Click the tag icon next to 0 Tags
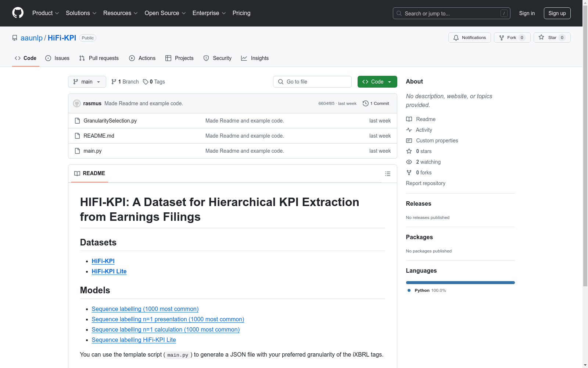This screenshot has height=368, width=588. (146, 82)
